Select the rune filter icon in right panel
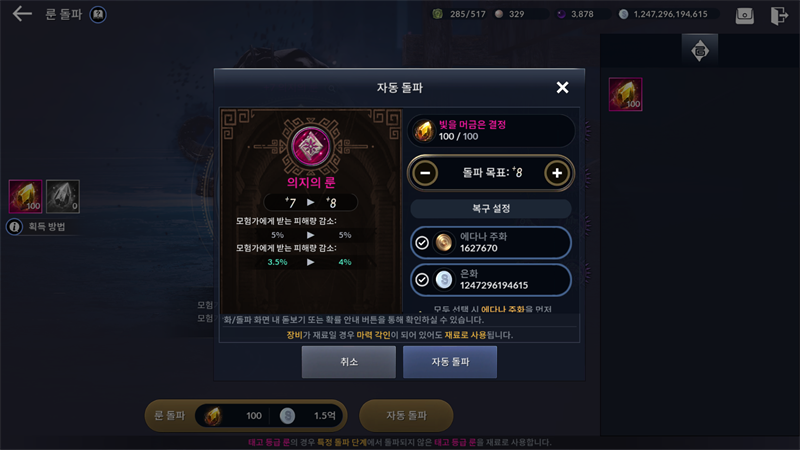The width and height of the screenshot is (800, 450). [x=699, y=51]
